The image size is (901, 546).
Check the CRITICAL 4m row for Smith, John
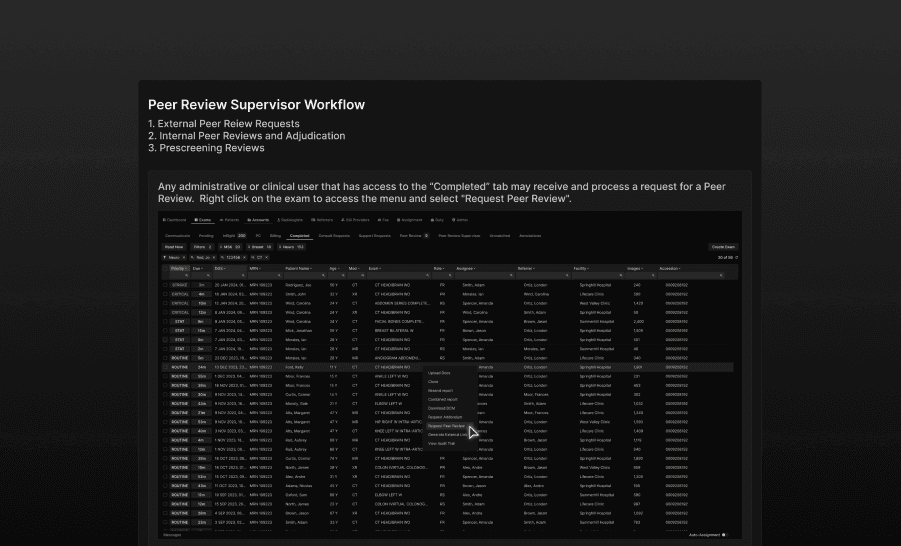pos(165,294)
